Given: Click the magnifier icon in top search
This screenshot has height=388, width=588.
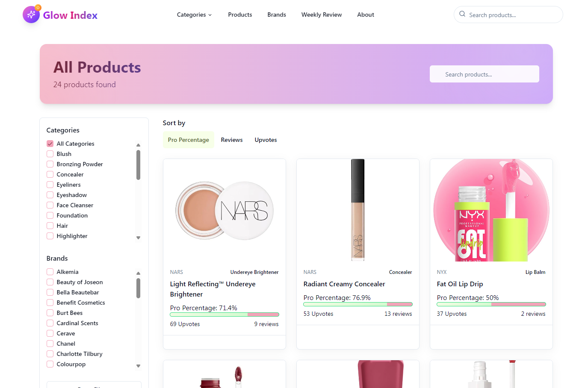Looking at the screenshot, I should [x=462, y=14].
